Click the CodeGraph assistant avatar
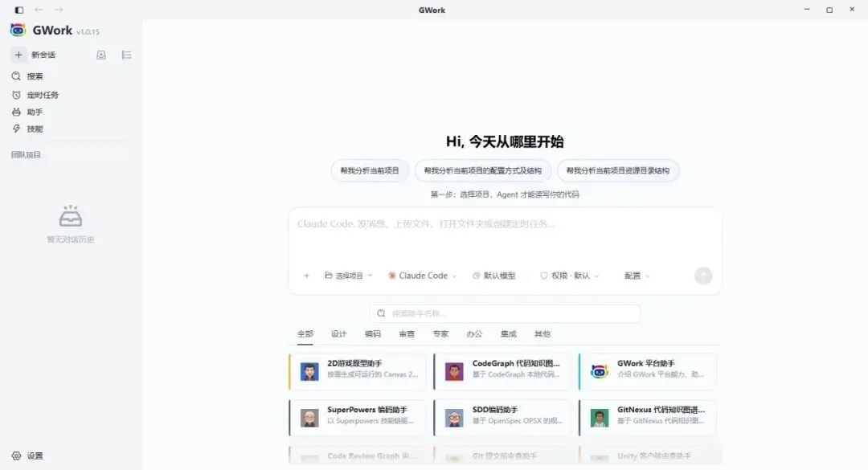 [454, 371]
